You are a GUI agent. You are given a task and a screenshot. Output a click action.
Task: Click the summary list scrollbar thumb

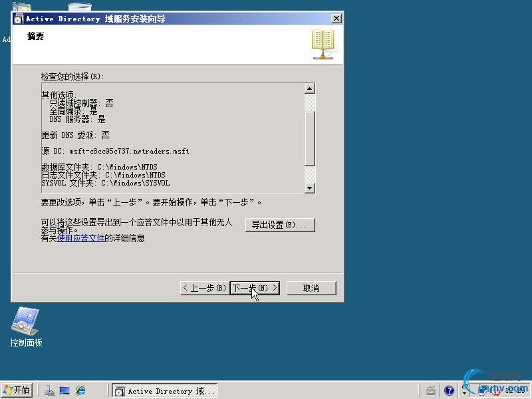tap(310, 138)
